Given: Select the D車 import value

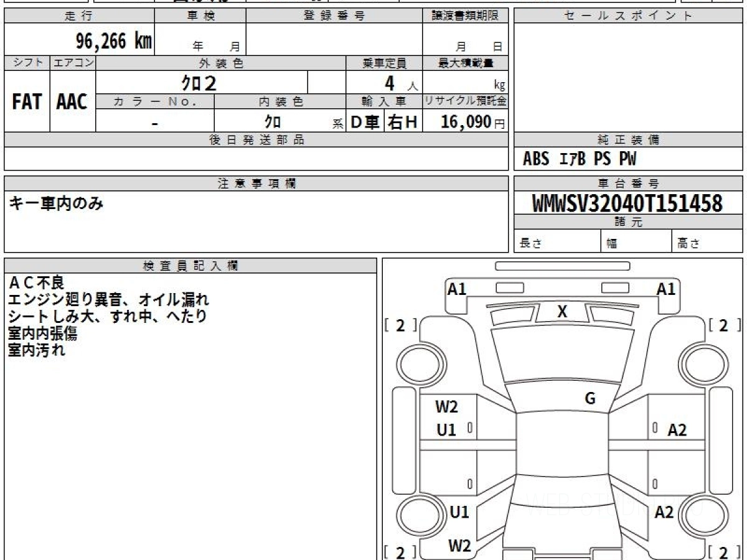Looking at the screenshot, I should pos(365,122).
